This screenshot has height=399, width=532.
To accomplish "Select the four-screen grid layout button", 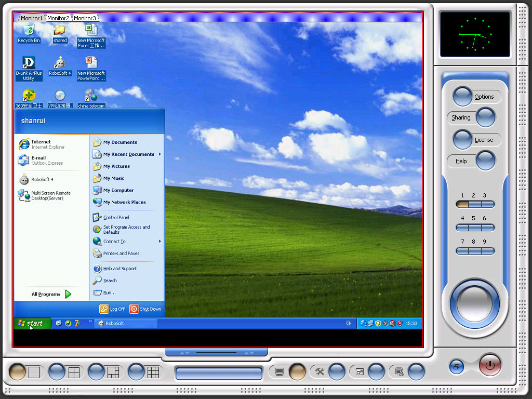I will click(x=57, y=372).
